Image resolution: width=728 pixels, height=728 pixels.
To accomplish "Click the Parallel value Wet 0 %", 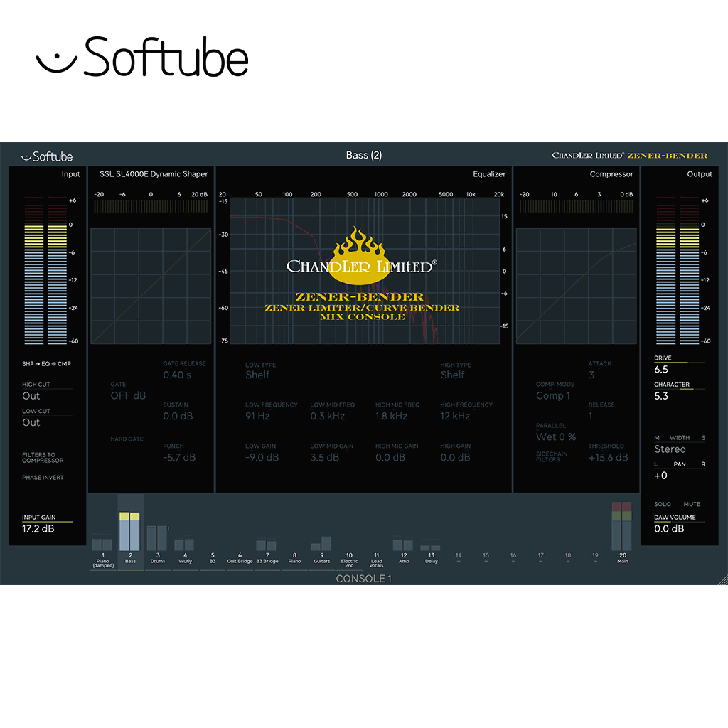I will [x=556, y=437].
